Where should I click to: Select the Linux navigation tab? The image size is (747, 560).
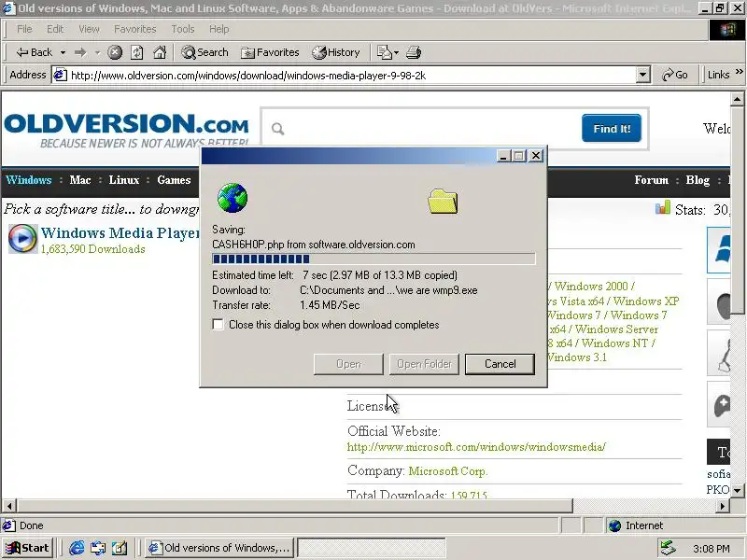pyautogui.click(x=124, y=180)
